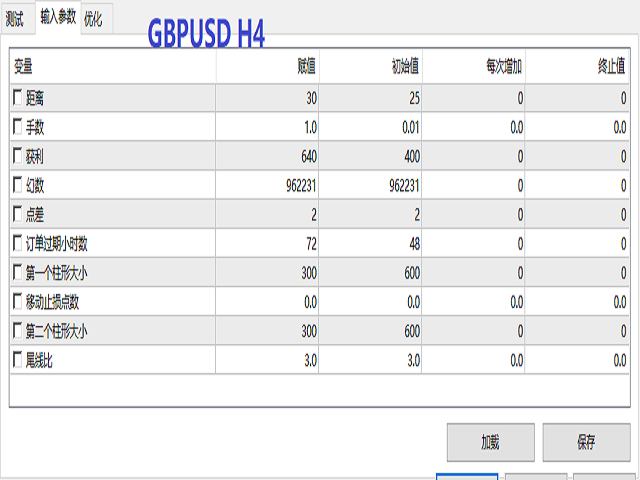Check the 幻数 parameter box

[x=18, y=185]
